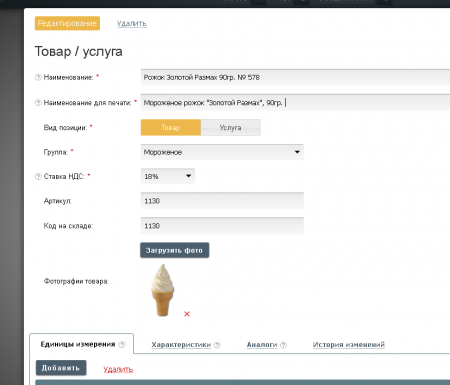Image resolution: width=450 pixels, height=385 pixels.
Task: Click the Артикул input field
Action: (x=222, y=201)
